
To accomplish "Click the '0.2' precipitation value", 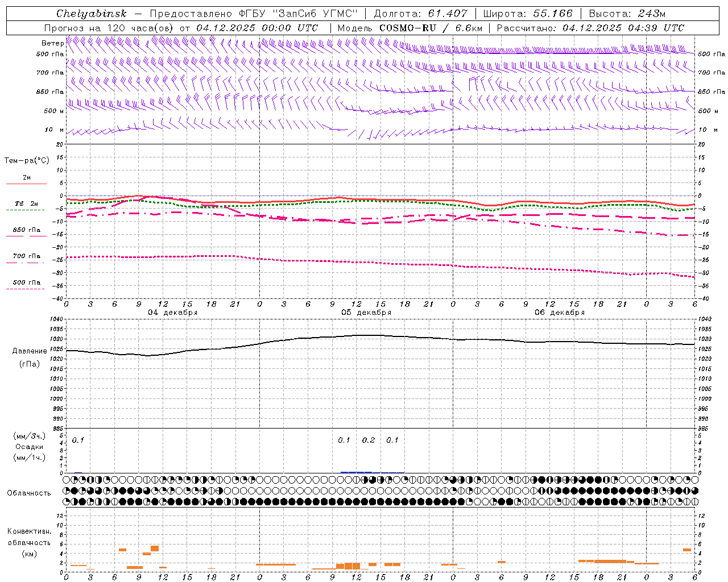I will [369, 440].
